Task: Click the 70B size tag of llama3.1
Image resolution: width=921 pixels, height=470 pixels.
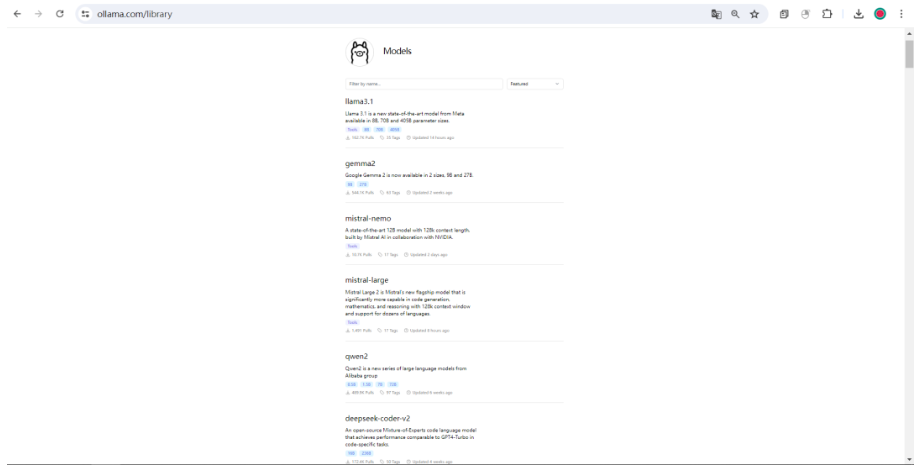Action: tap(379, 130)
